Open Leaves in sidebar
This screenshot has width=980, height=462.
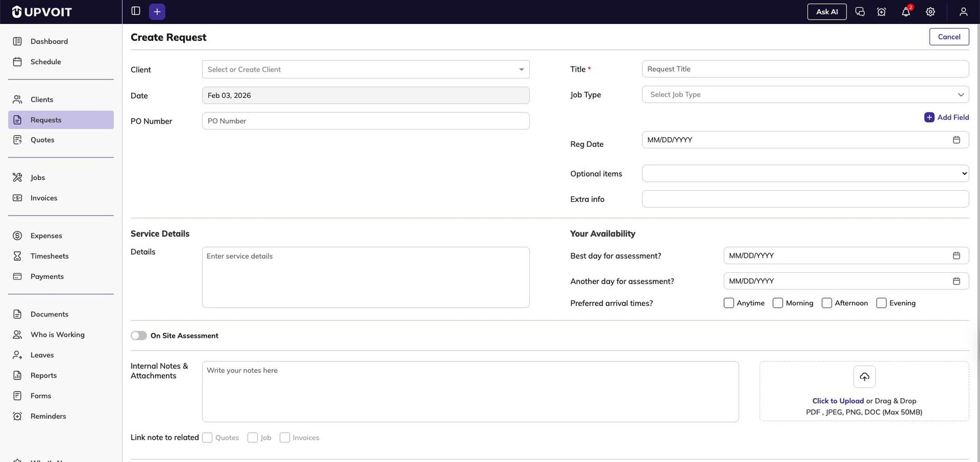click(61, 355)
